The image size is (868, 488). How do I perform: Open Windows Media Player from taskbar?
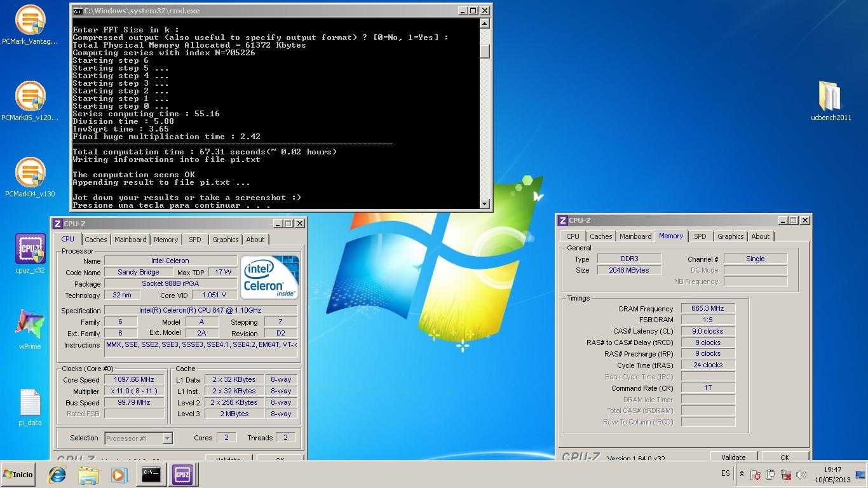[118, 475]
